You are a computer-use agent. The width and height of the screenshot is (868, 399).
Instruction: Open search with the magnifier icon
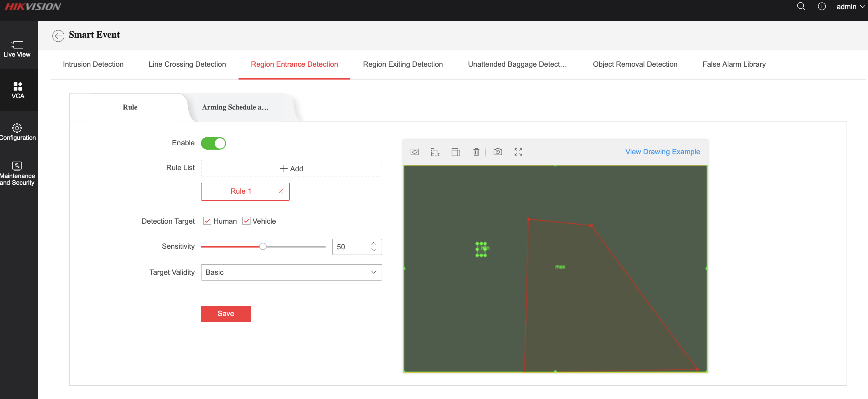[x=801, y=6]
